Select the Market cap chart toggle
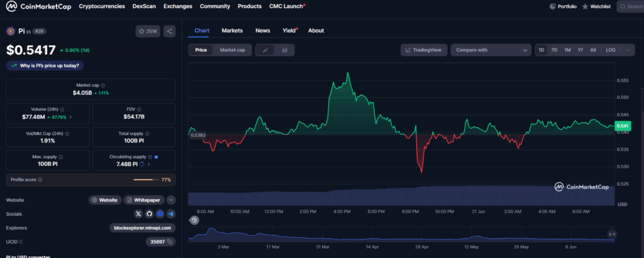 click(x=233, y=50)
